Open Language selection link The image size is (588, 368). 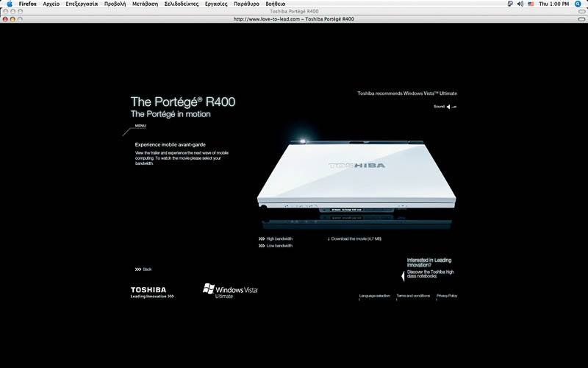point(375,296)
